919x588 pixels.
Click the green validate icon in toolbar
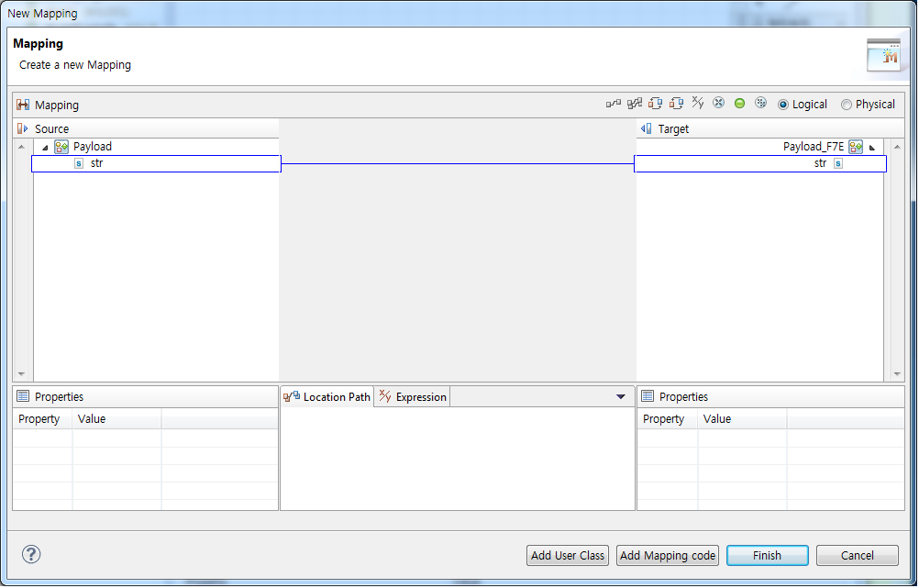point(739,103)
